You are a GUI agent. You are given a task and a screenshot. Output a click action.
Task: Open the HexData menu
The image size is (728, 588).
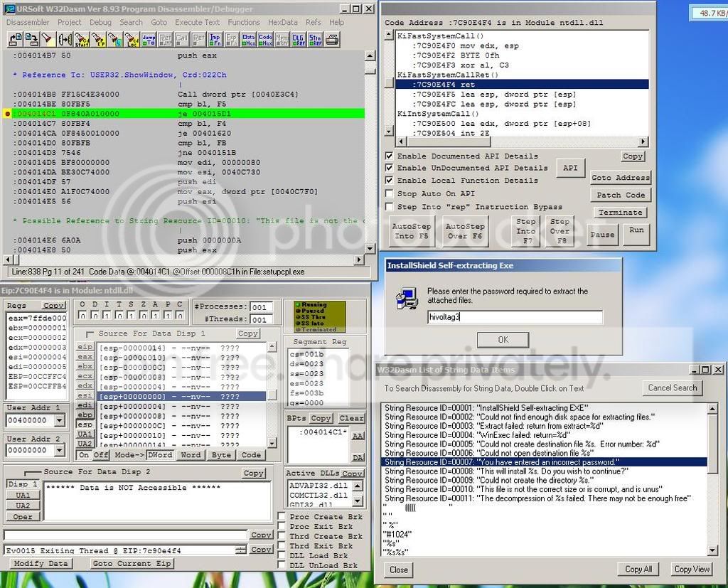click(x=283, y=22)
